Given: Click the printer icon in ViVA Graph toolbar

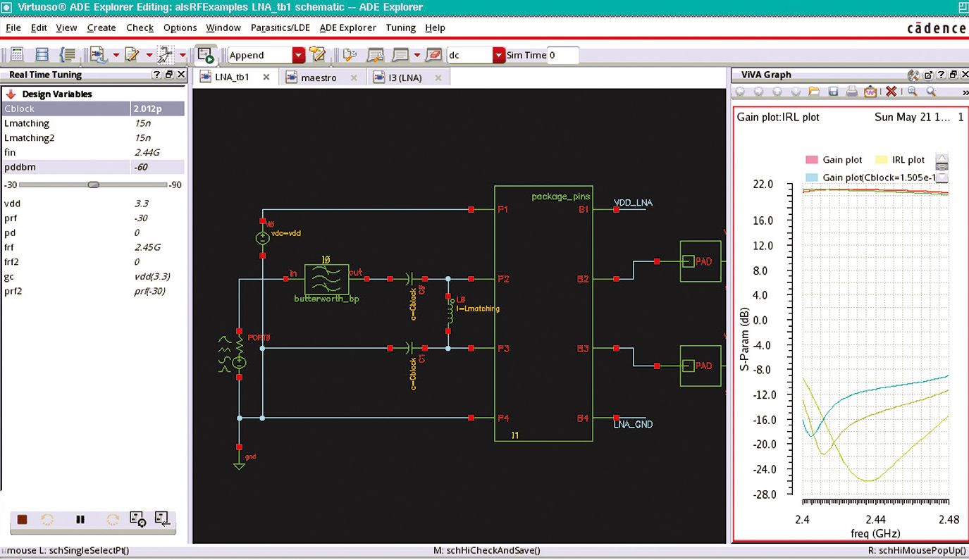Looking at the screenshot, I should [851, 92].
